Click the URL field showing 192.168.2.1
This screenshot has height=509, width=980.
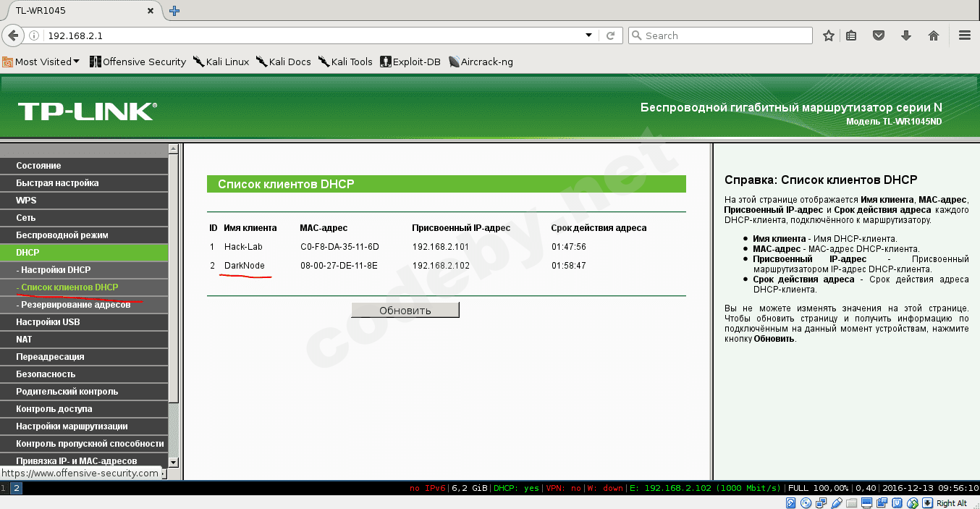311,35
